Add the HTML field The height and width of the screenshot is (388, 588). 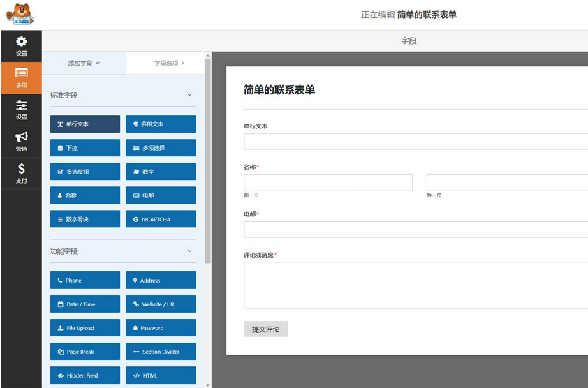pos(161,375)
